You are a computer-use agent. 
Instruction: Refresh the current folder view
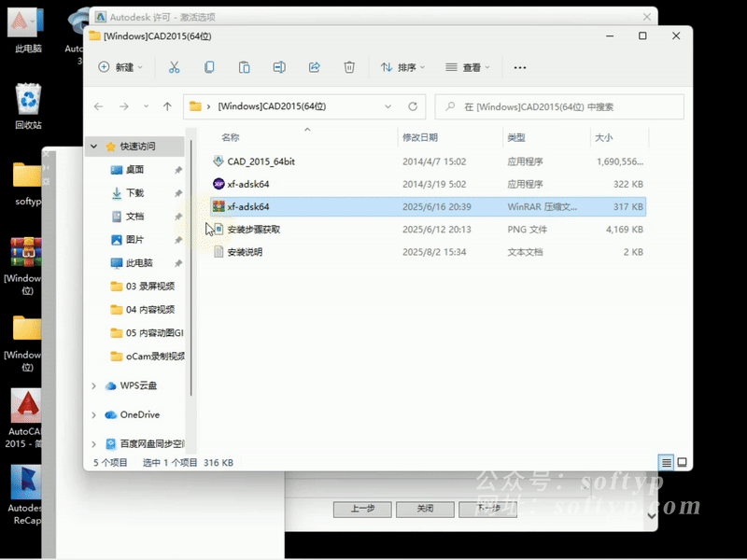tap(413, 106)
